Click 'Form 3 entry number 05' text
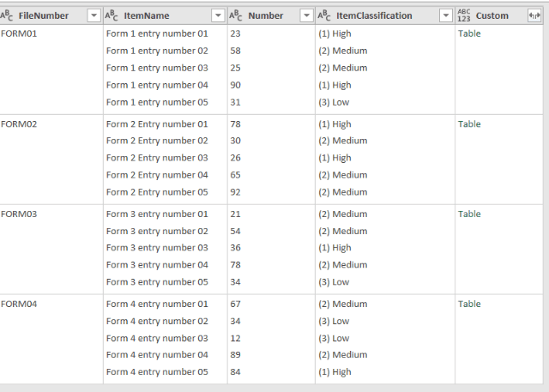This screenshot has height=392, width=549. (x=157, y=282)
